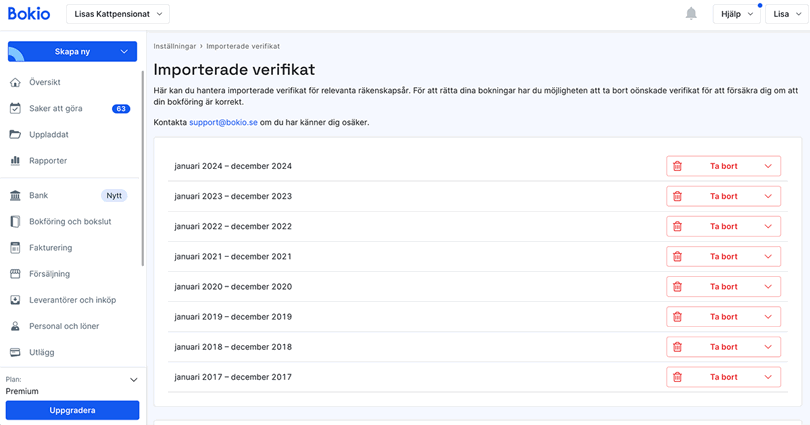Click the support@bokio.se email link

point(223,122)
